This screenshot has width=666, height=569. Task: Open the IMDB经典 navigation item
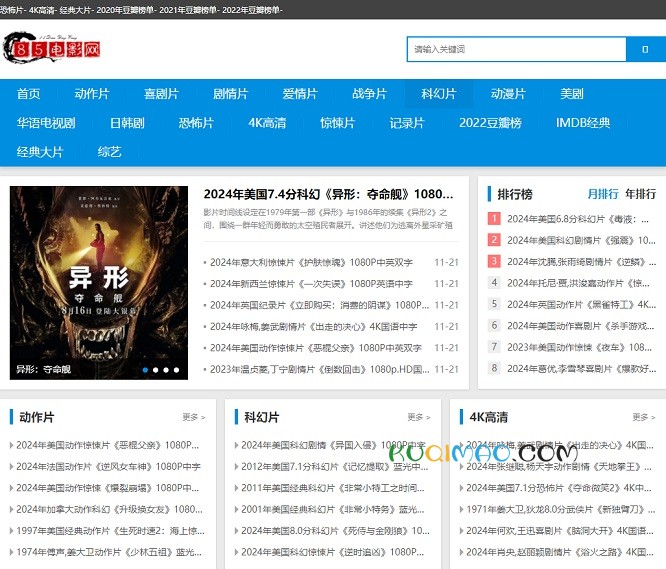coord(583,123)
